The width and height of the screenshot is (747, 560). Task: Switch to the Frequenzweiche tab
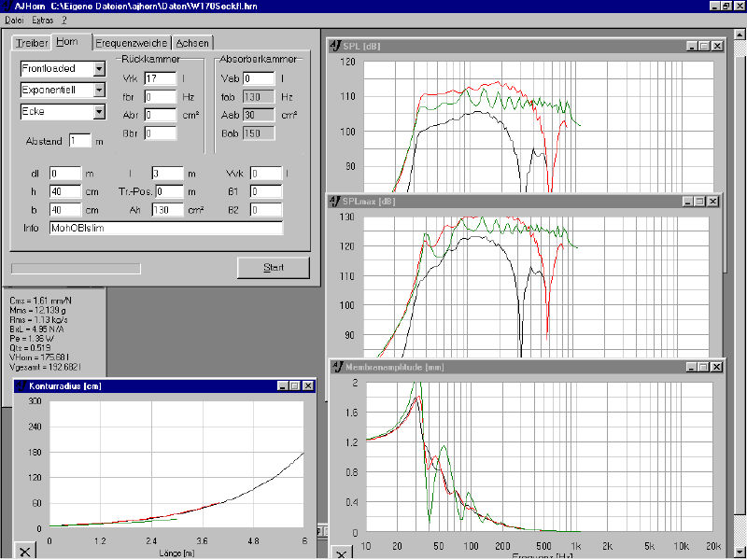tap(132, 43)
